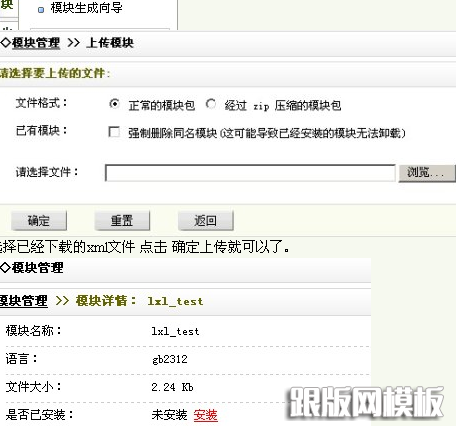Click the red 安装 install link
Image resolution: width=456 pixels, height=426 pixels.
coord(206,415)
